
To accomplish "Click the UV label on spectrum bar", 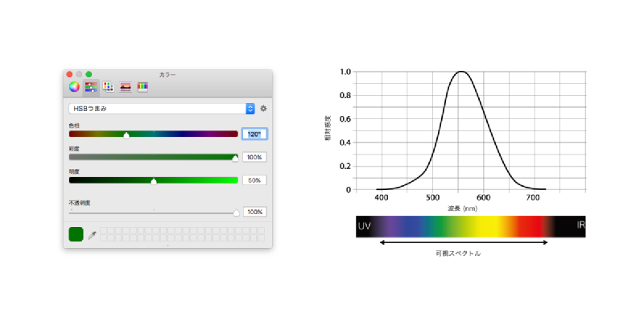I will point(365,226).
